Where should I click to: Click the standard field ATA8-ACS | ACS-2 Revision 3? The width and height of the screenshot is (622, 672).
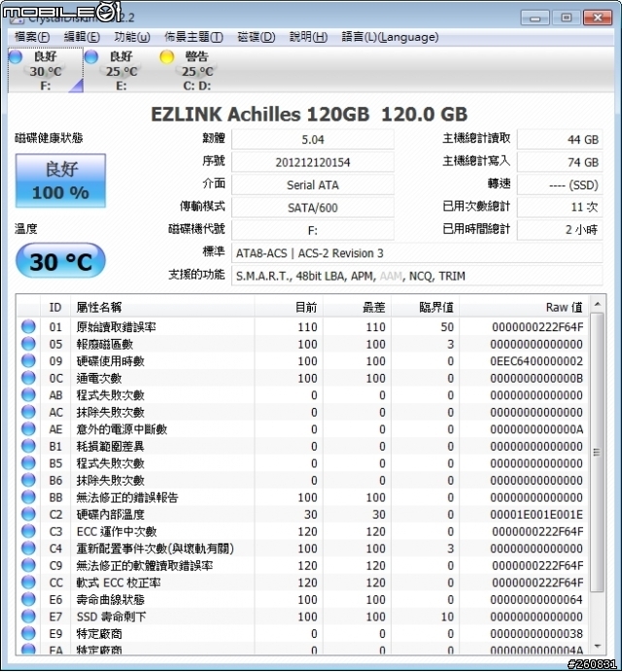[417, 252]
